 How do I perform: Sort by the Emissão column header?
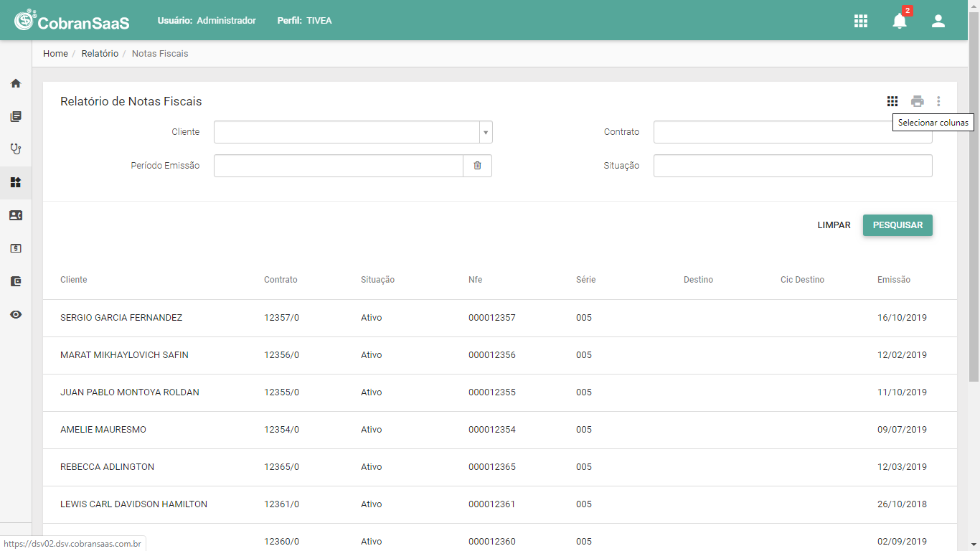pos(893,280)
